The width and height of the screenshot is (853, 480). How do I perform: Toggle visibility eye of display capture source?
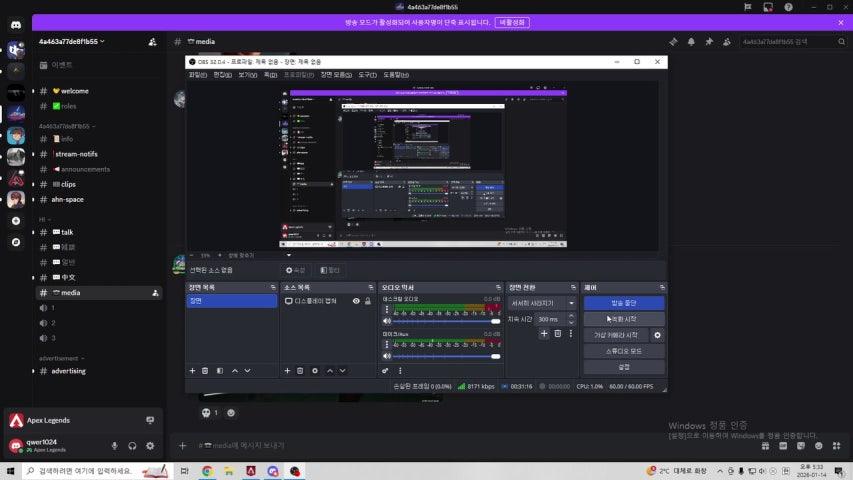point(356,301)
